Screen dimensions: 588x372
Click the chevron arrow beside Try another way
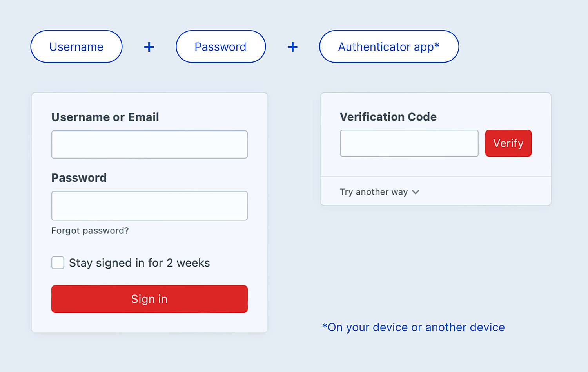pos(416,192)
